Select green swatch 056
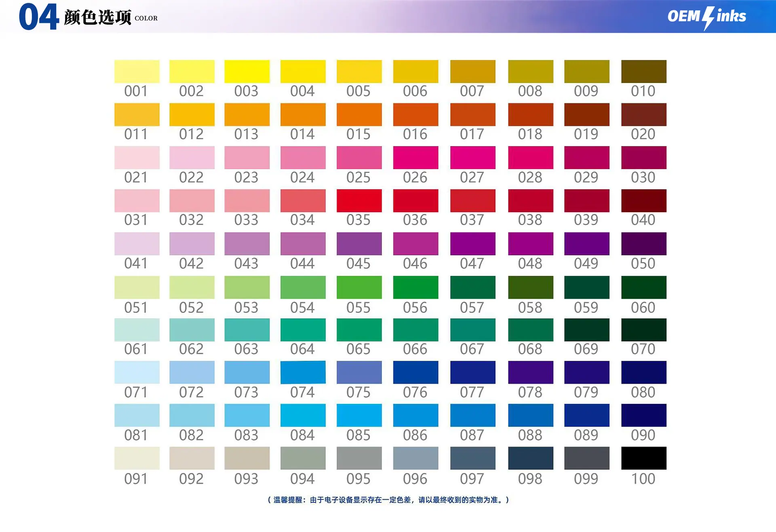Image resolution: width=776 pixels, height=532 pixels. pos(415,287)
